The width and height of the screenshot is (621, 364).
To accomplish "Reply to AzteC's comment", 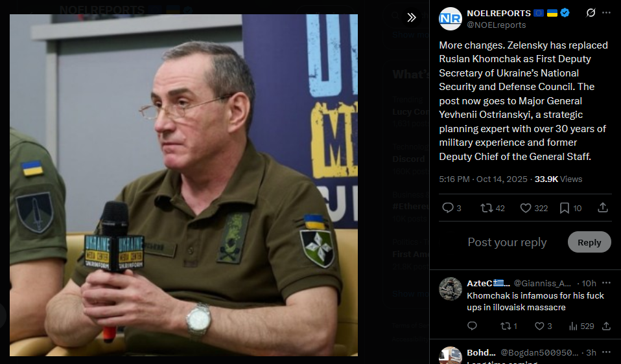I will pos(472,326).
